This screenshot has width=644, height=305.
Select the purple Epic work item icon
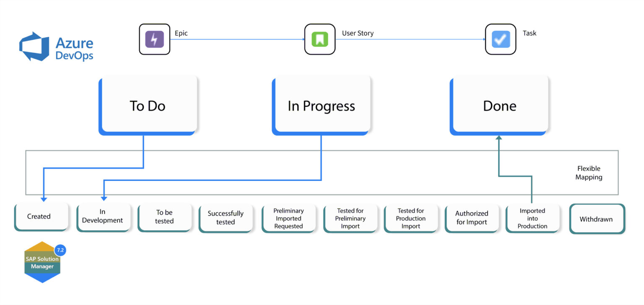click(154, 39)
